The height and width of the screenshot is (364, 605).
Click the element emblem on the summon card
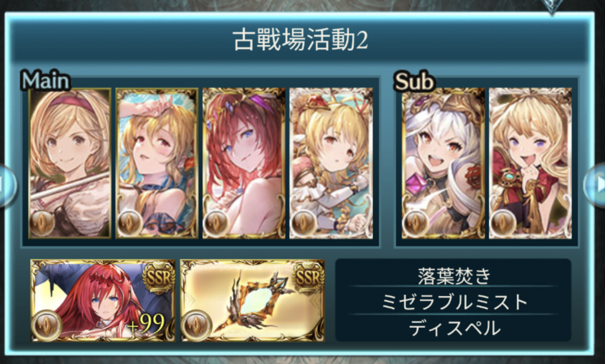coord(47,324)
